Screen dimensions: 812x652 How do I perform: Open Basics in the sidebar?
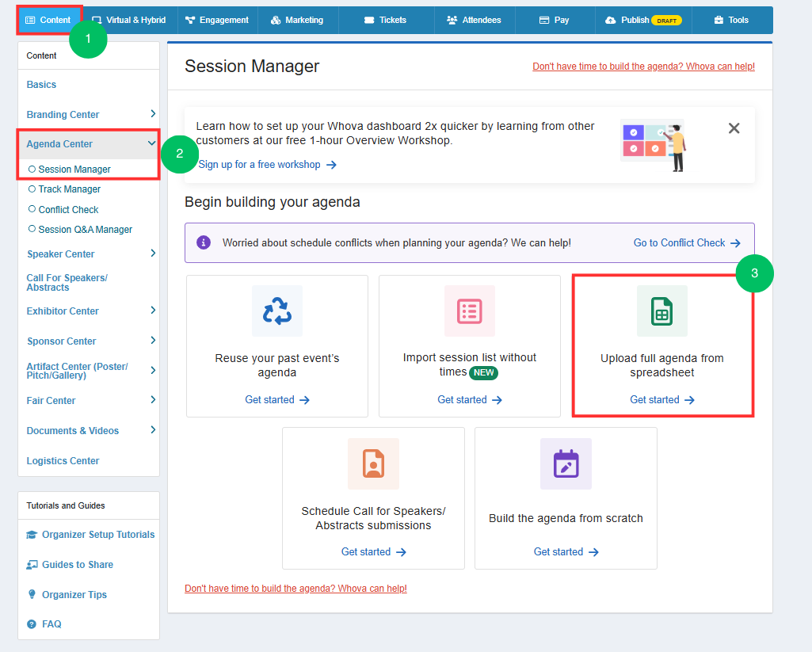pyautogui.click(x=41, y=85)
